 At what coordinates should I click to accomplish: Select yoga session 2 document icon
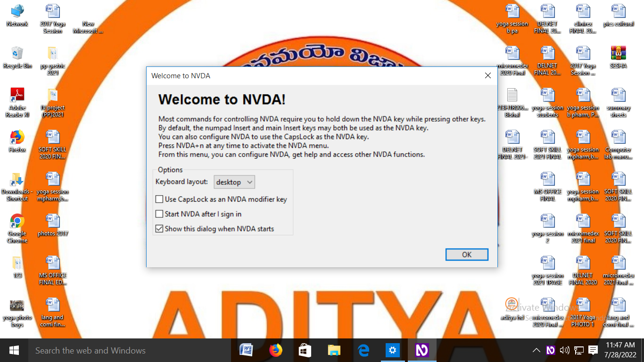point(547,228)
